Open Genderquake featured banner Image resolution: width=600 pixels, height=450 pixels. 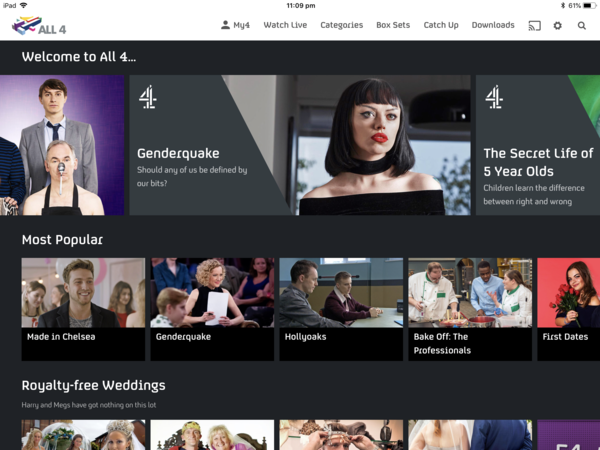point(300,145)
